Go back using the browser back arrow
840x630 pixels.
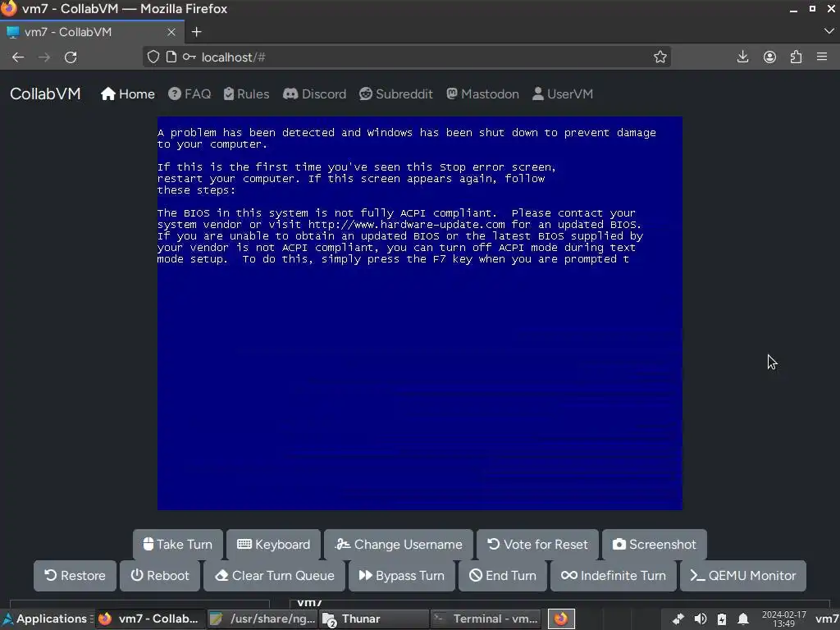(18, 57)
